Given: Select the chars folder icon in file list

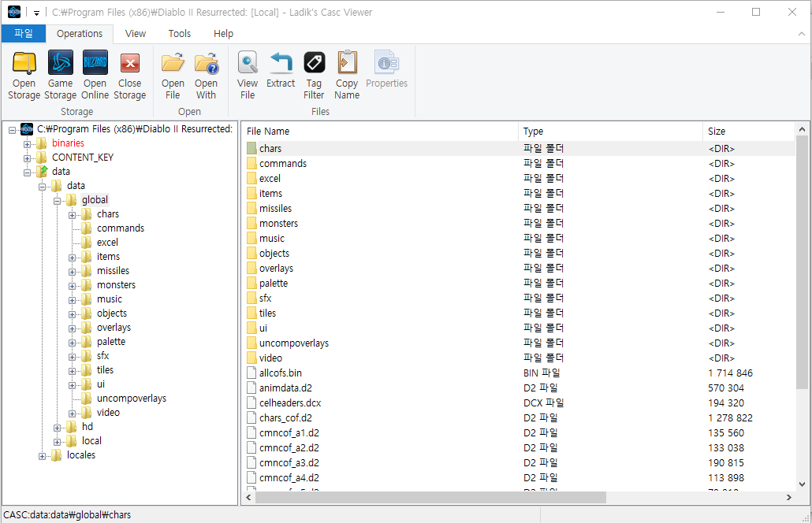Looking at the screenshot, I should (x=251, y=148).
